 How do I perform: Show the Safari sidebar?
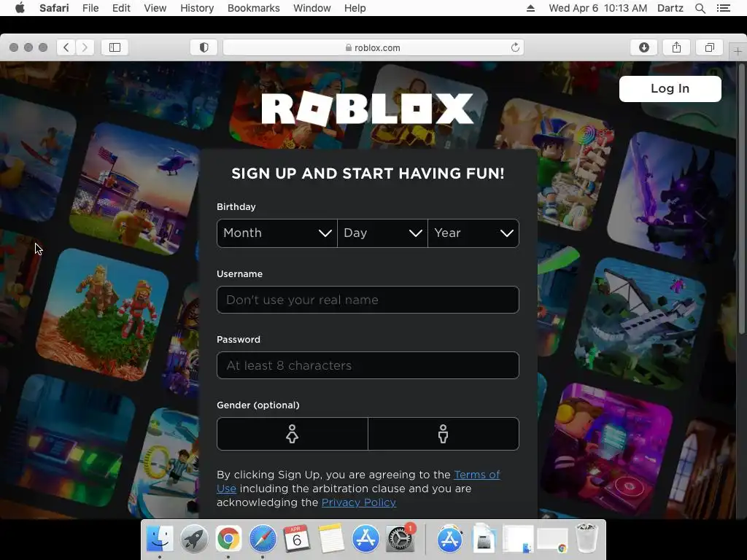[x=115, y=47]
